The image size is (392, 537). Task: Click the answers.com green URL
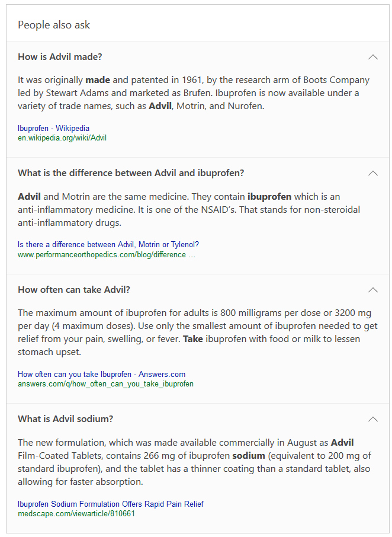[105, 383]
